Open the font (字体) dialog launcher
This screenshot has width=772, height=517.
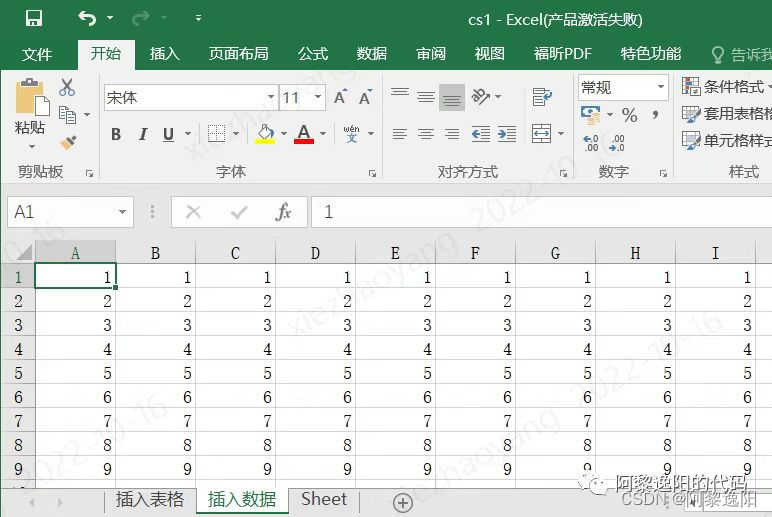[x=373, y=173]
